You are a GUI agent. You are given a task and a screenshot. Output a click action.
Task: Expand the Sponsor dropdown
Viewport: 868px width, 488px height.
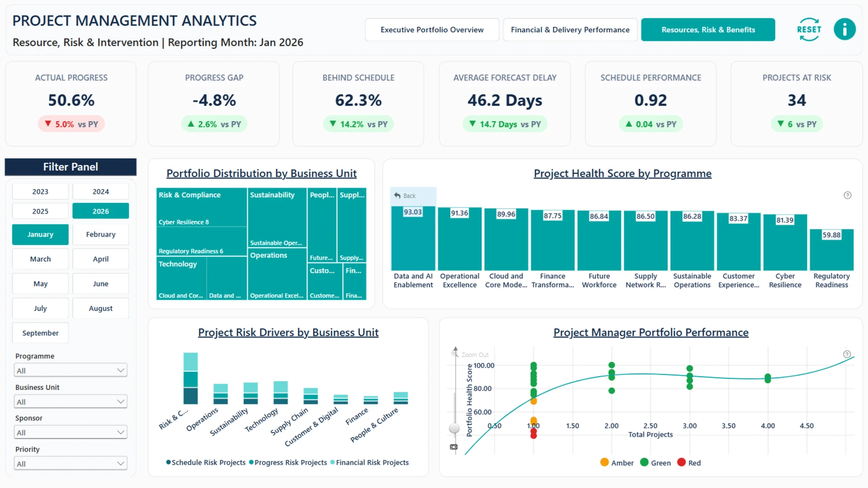(71, 432)
